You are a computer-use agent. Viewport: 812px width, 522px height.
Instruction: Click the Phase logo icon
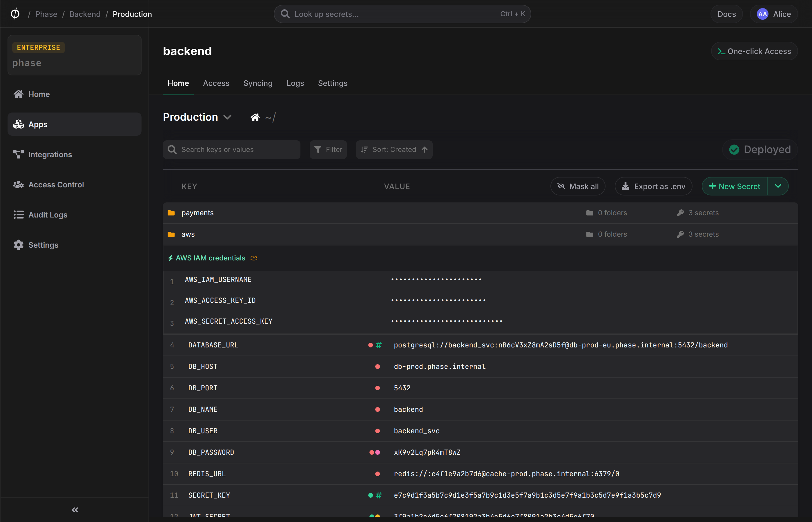pyautogui.click(x=15, y=14)
